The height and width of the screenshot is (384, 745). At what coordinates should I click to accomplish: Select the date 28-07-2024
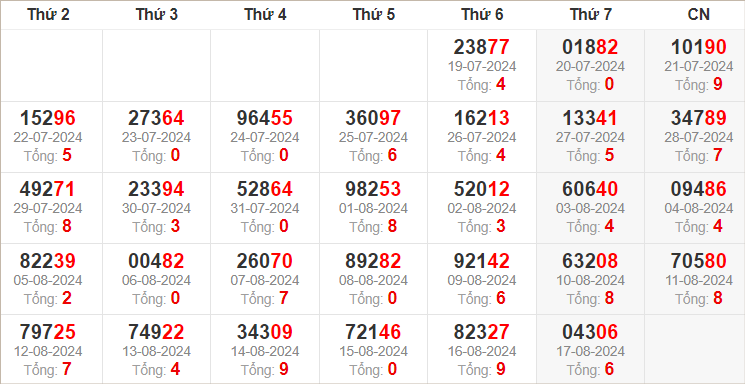click(698, 137)
